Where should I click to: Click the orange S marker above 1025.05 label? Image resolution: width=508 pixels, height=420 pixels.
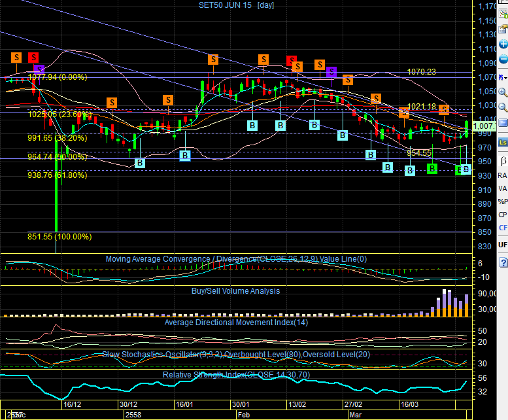(112, 103)
